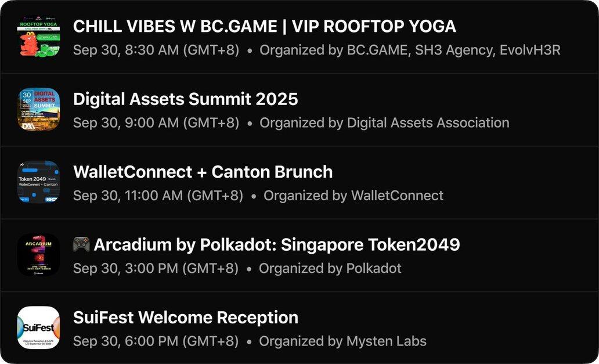Select the Sep 30, 8:30 AM date

(x=156, y=50)
